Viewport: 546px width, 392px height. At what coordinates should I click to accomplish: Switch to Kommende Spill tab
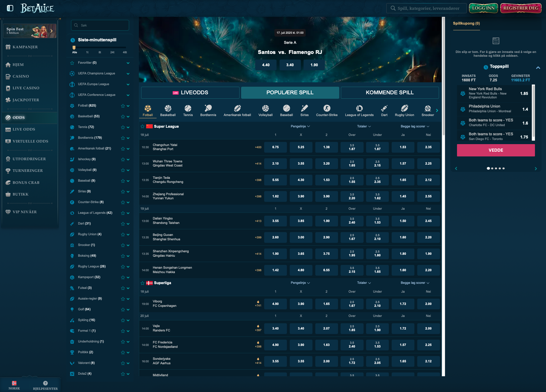[390, 93]
